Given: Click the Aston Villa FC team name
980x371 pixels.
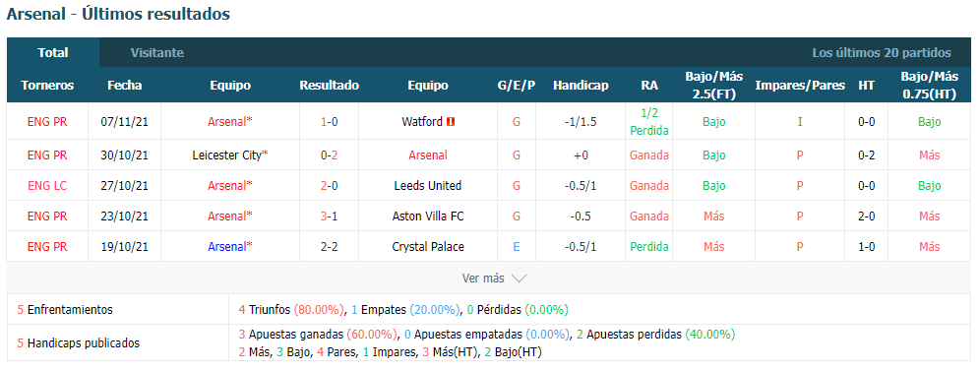Looking at the screenshot, I should (x=428, y=216).
